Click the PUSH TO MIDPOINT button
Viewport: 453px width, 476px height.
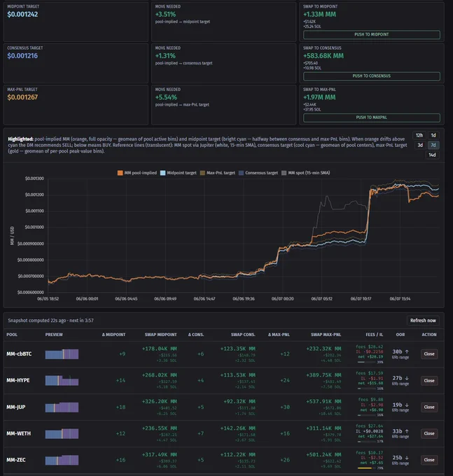[371, 34]
